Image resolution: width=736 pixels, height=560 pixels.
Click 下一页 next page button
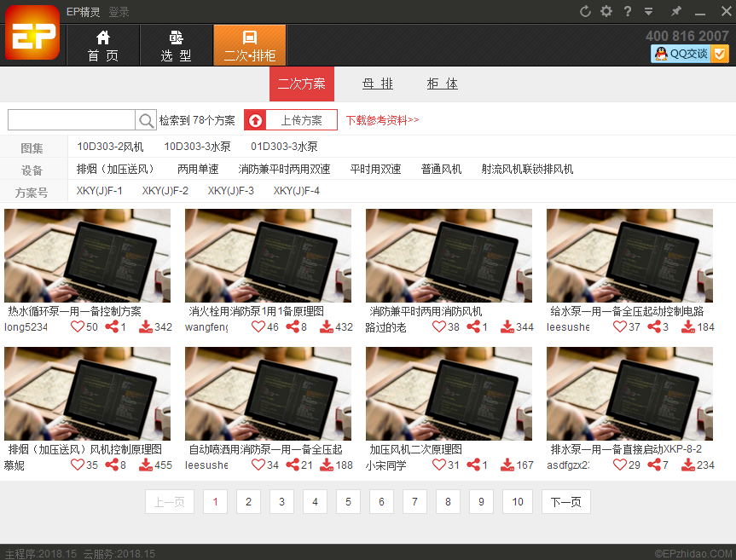pyautogui.click(x=565, y=502)
